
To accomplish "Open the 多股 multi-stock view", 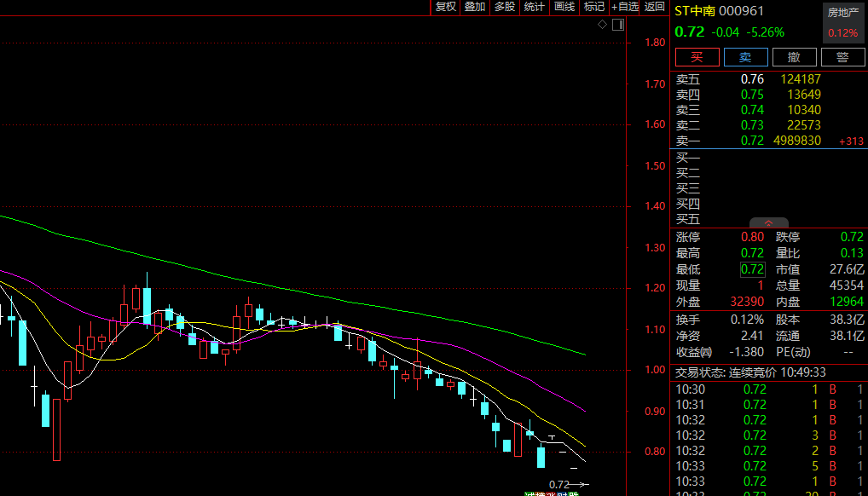I will click(x=505, y=7).
